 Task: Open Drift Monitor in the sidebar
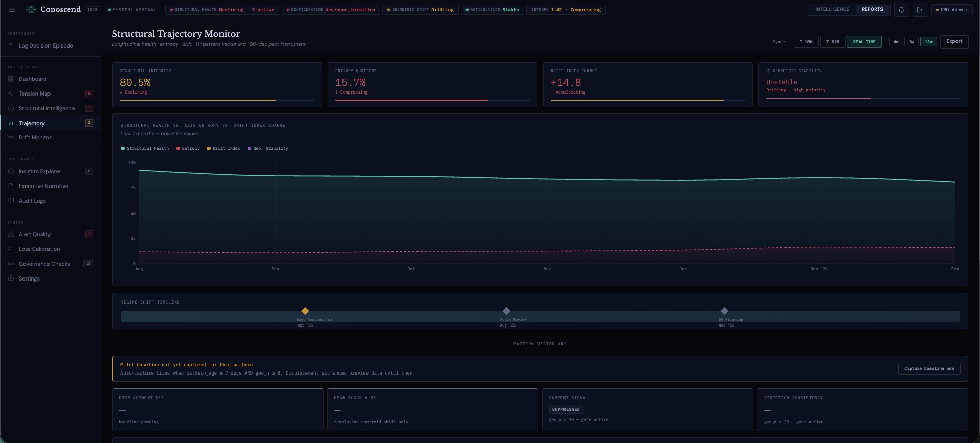35,138
